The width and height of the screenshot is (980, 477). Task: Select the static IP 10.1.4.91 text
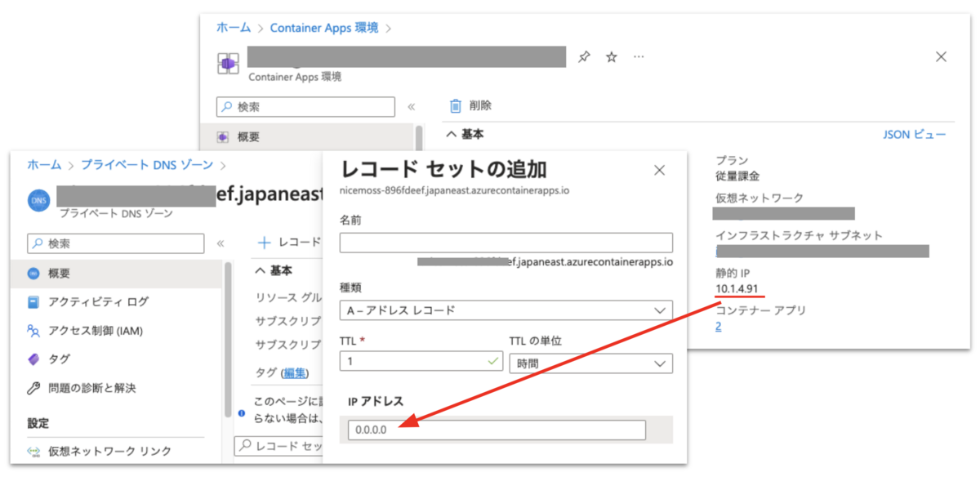739,288
